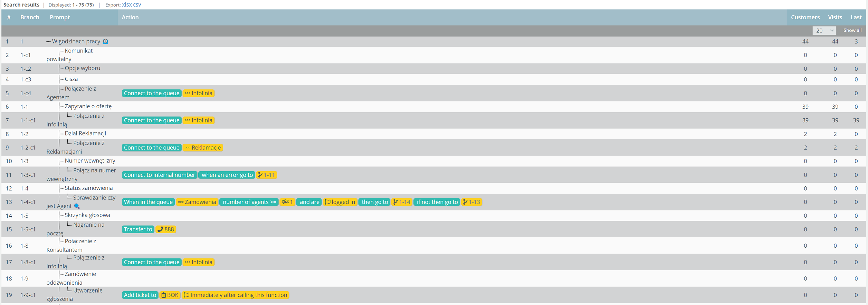This screenshot has width=868, height=305.
Task: Export results as xlsx
Action: pos(127,5)
